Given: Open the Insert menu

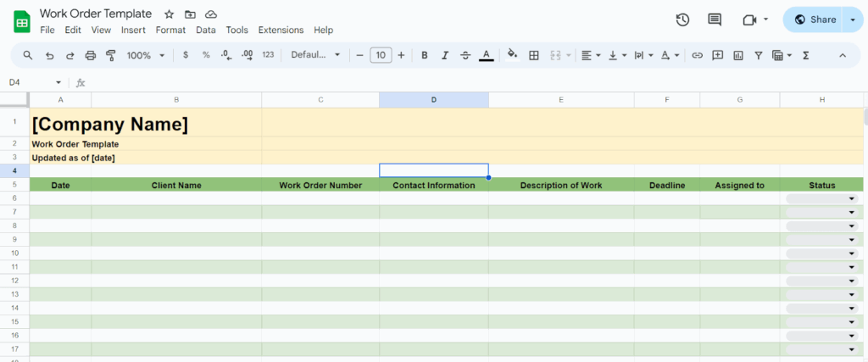Looking at the screenshot, I should (133, 30).
